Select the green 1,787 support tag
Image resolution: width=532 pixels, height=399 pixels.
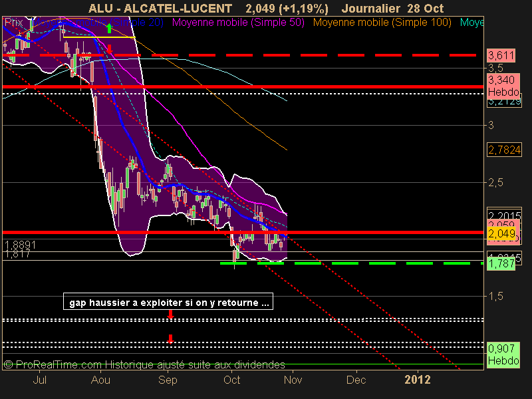501,263
